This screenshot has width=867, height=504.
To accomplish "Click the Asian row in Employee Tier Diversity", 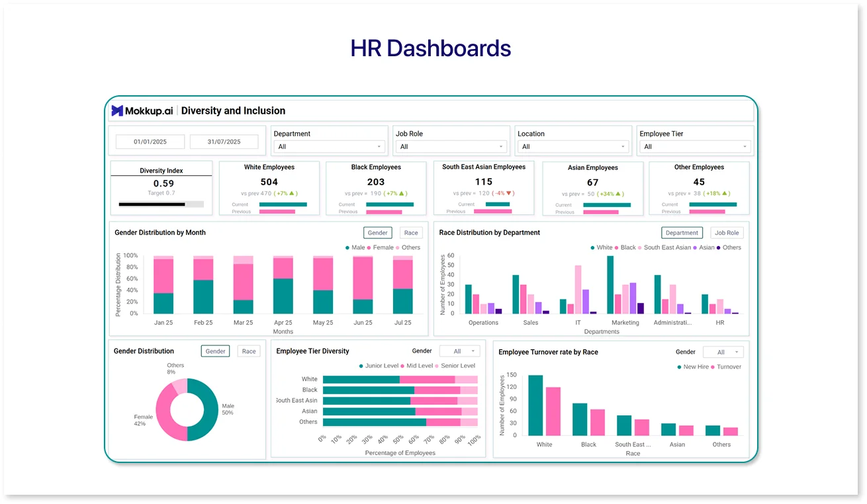I will click(400, 411).
